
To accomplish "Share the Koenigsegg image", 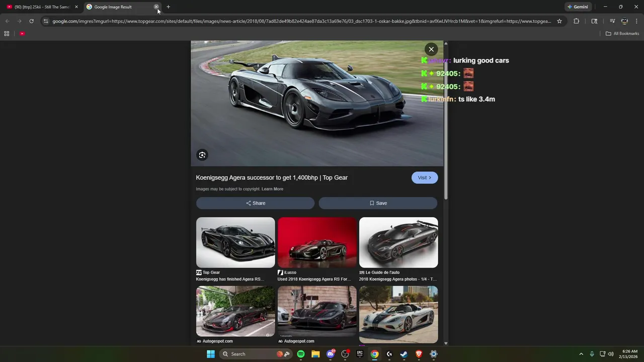I will [255, 203].
